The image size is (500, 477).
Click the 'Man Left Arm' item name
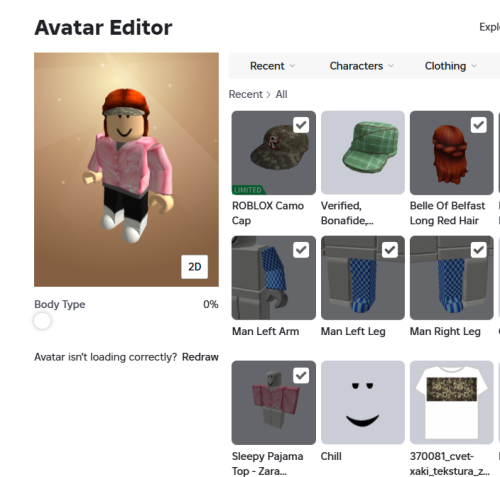click(265, 331)
